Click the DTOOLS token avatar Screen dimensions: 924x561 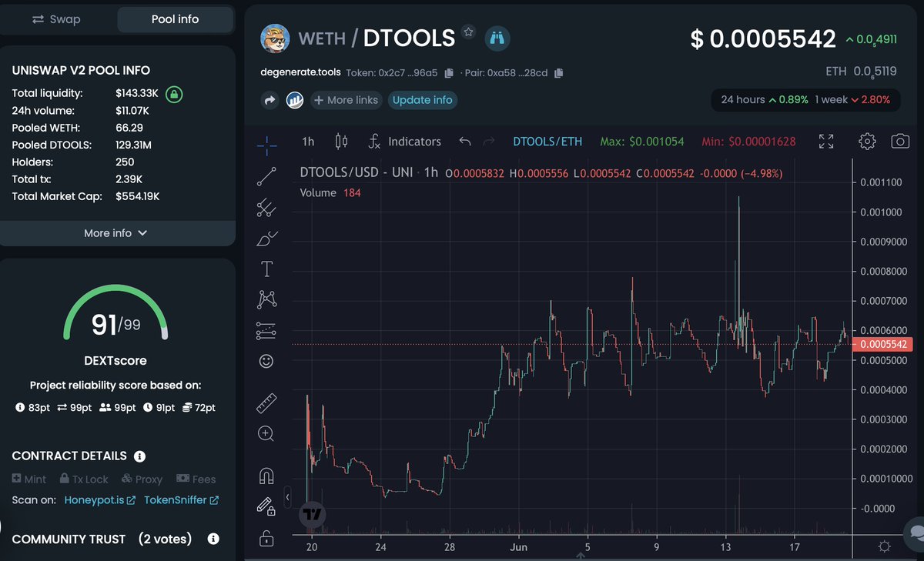point(275,38)
